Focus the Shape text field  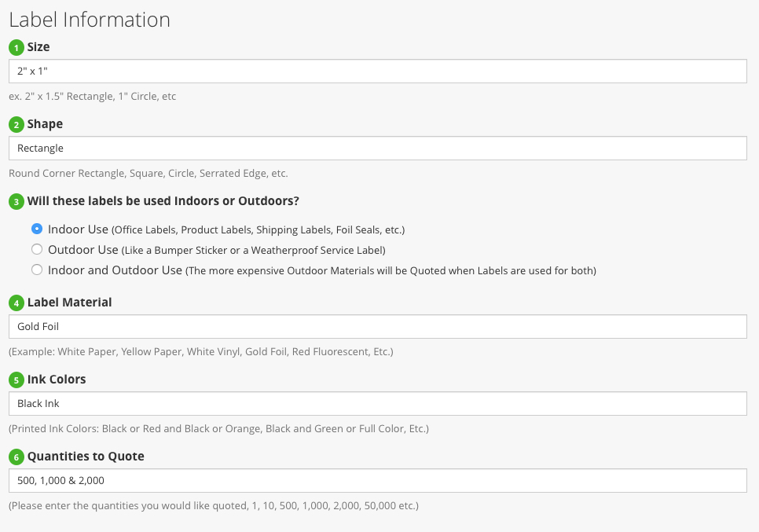click(x=377, y=149)
